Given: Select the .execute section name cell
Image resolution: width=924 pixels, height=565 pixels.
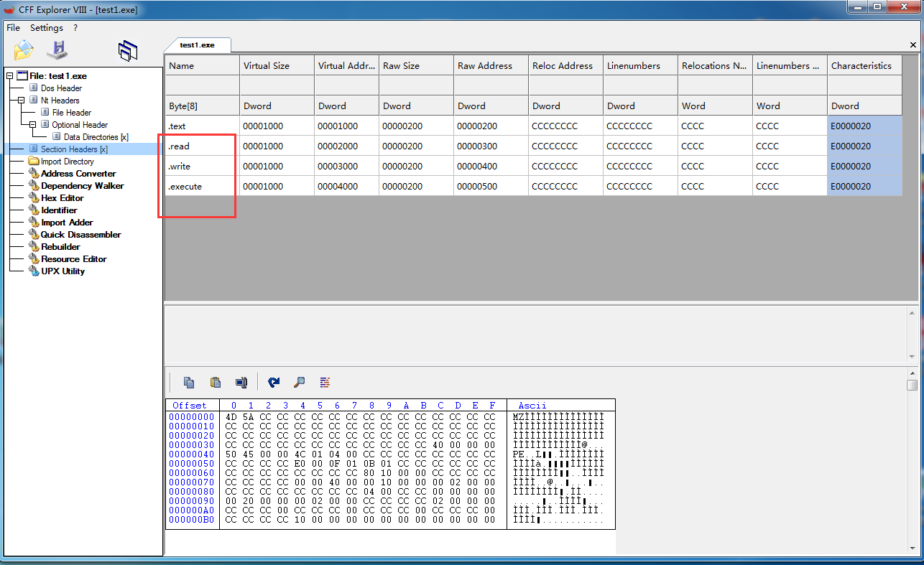Looking at the screenshot, I should tap(202, 186).
